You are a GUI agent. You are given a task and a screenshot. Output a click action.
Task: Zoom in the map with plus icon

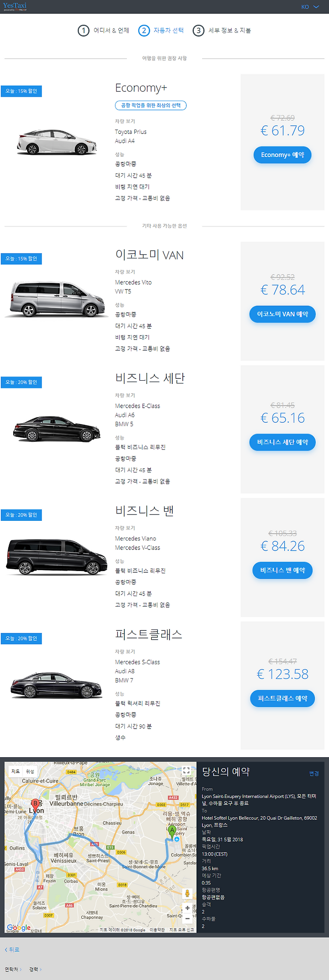coord(187,908)
